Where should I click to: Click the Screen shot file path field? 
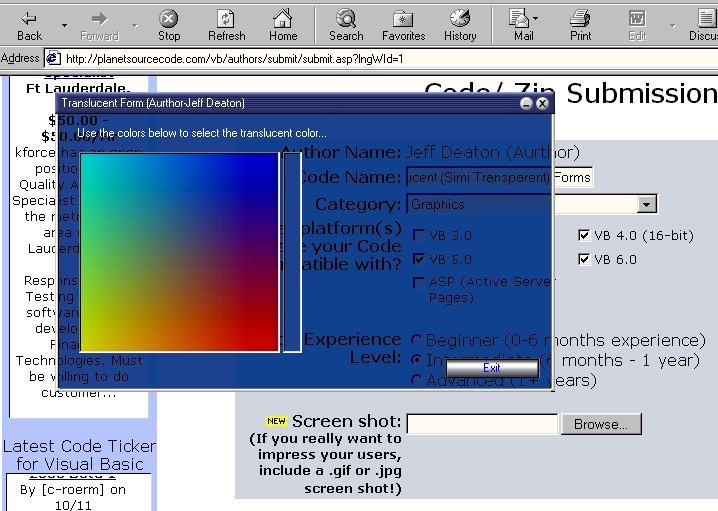(x=482, y=424)
